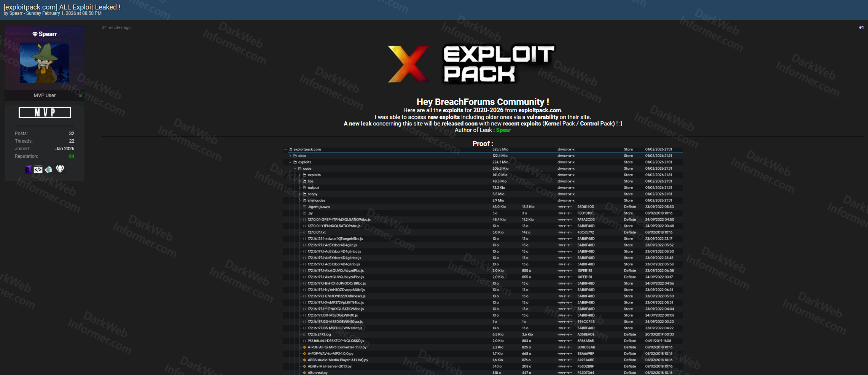The image size is (868, 375).
Task: Expand the data folder chevron
Action: pyautogui.click(x=290, y=156)
